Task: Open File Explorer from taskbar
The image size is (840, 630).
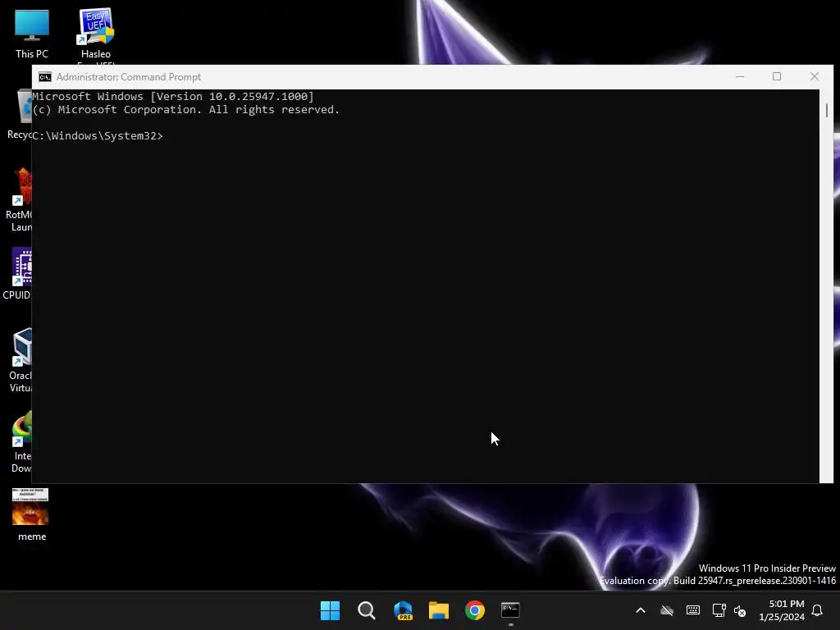Action: [439, 610]
